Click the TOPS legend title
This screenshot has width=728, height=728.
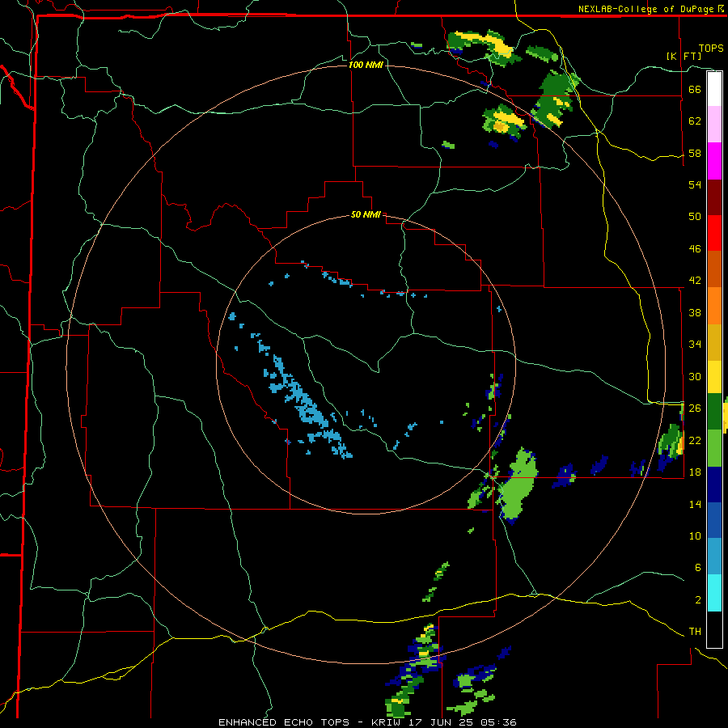(x=711, y=49)
